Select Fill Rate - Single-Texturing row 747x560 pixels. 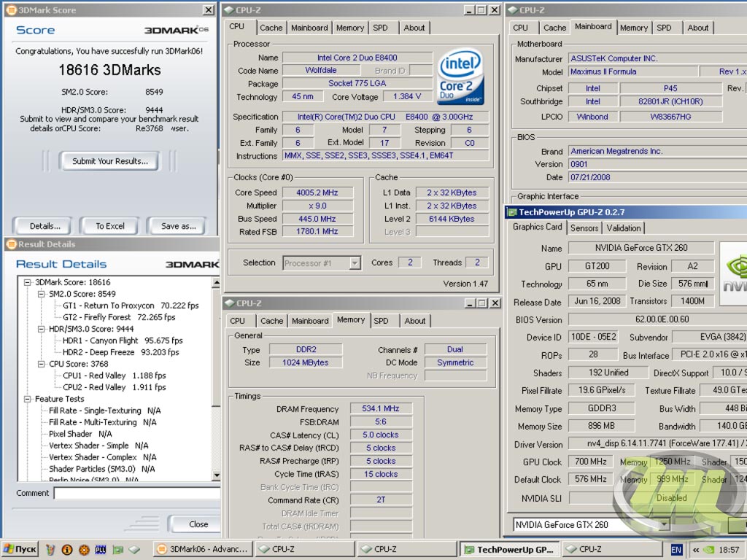tap(105, 411)
